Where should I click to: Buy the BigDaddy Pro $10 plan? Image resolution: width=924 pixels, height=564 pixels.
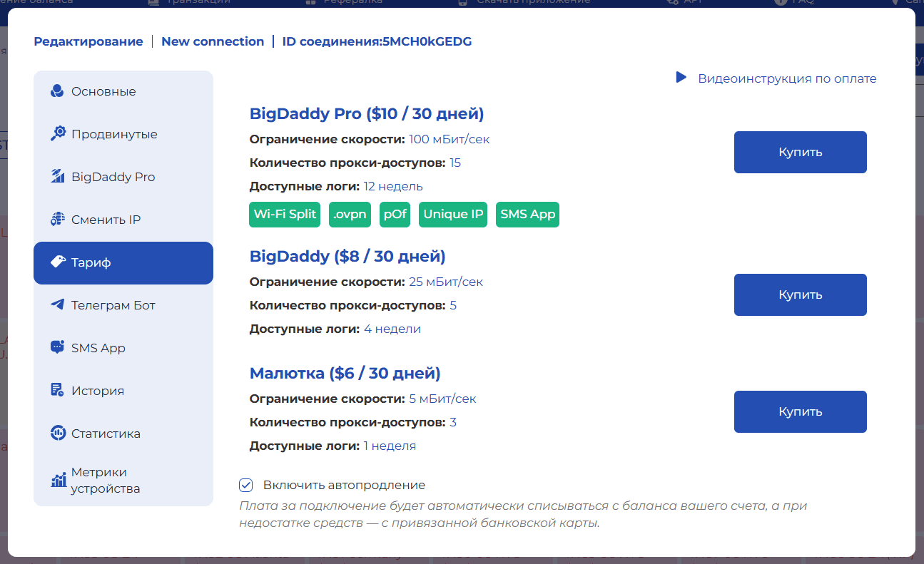click(800, 152)
